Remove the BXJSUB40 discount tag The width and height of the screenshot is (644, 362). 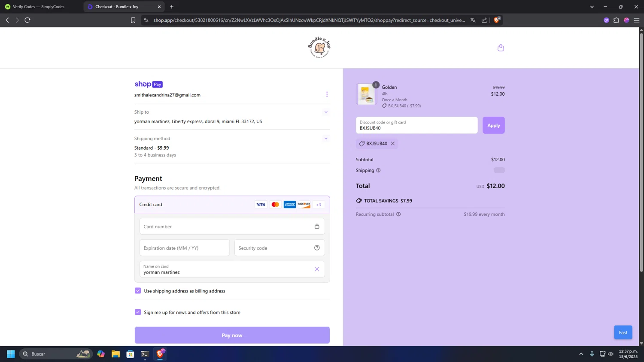392,144
